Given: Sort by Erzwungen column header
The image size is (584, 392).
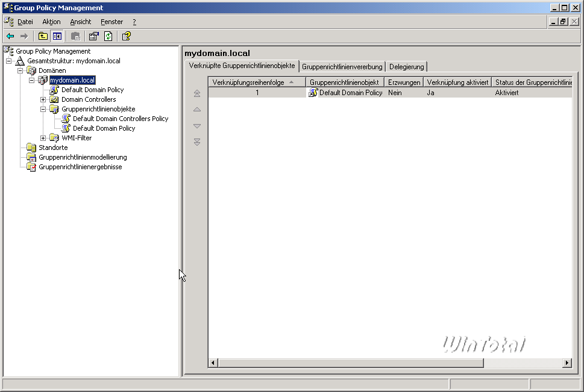Looking at the screenshot, I should [x=404, y=82].
